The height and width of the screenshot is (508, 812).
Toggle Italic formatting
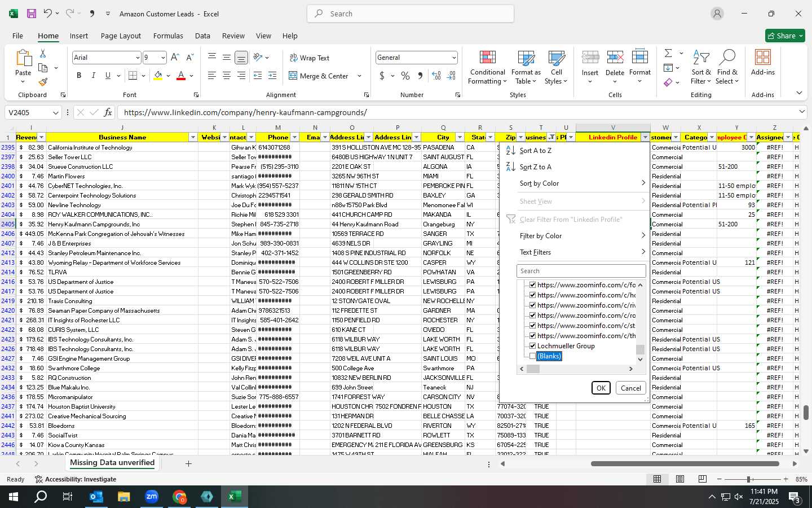point(93,76)
